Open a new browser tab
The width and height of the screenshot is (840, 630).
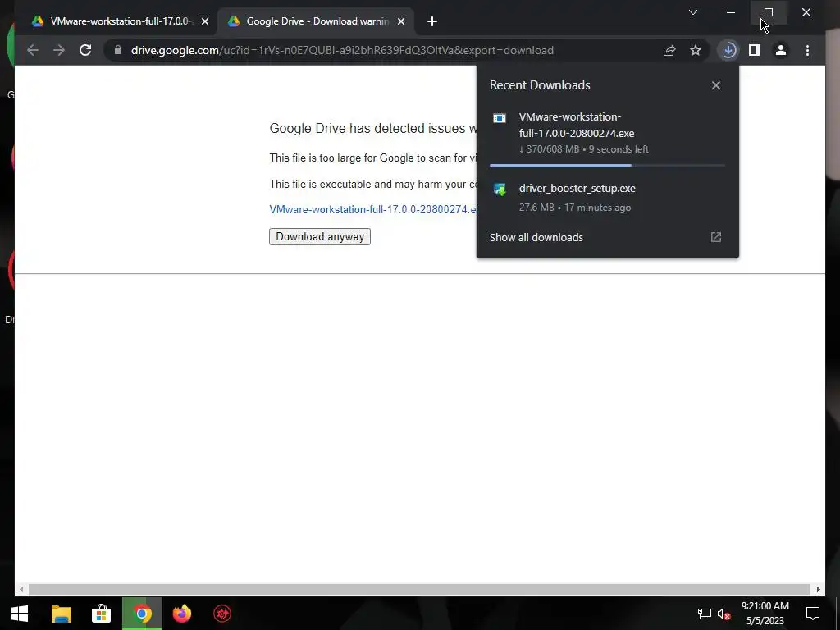point(432,21)
